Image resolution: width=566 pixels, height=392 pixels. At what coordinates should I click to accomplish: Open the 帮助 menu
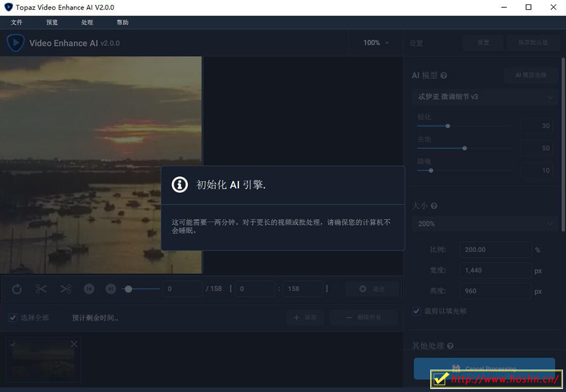pos(122,22)
